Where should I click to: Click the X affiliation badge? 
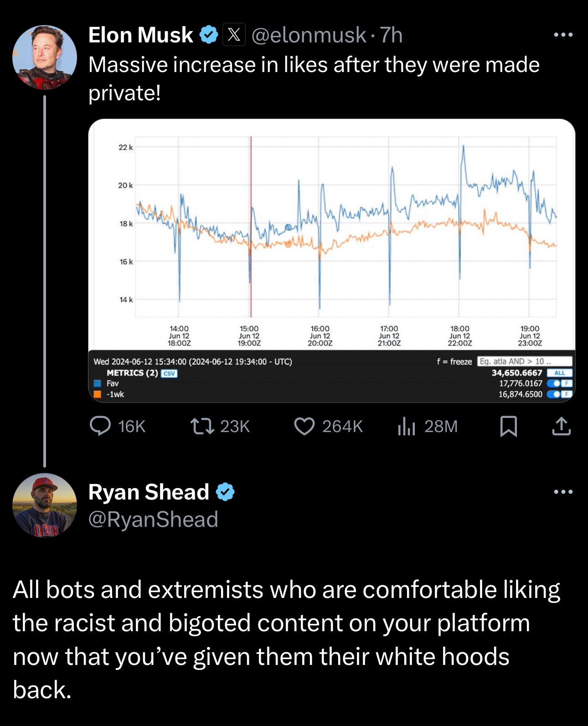point(234,35)
